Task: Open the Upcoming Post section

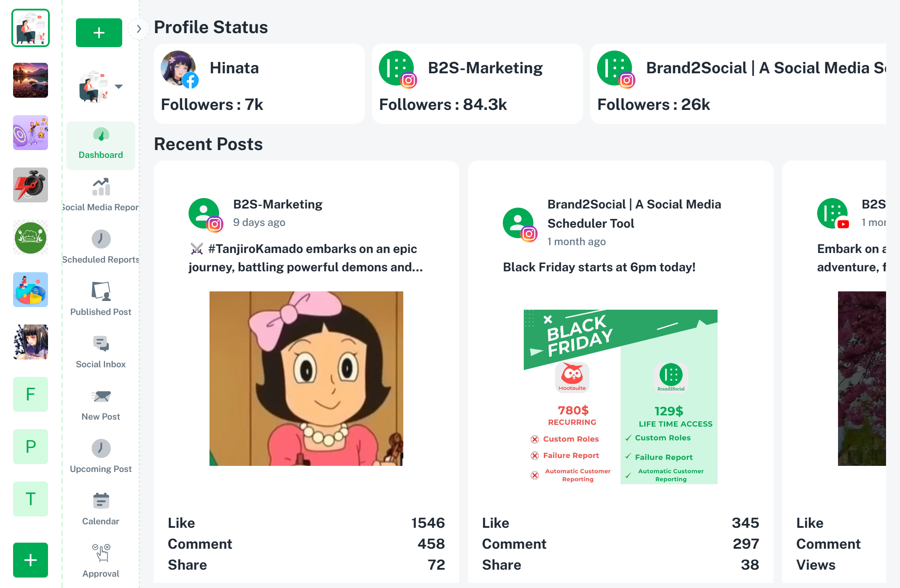Action: [x=101, y=456]
